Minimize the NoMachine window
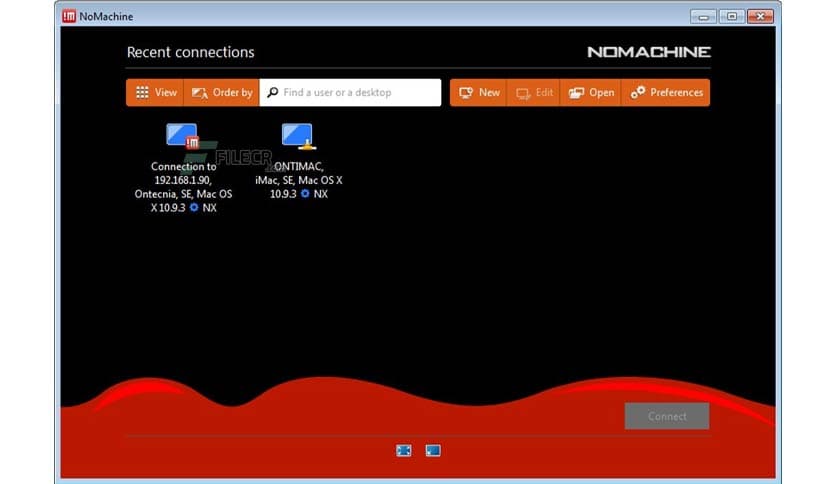This screenshot has height=484, width=836. click(703, 17)
